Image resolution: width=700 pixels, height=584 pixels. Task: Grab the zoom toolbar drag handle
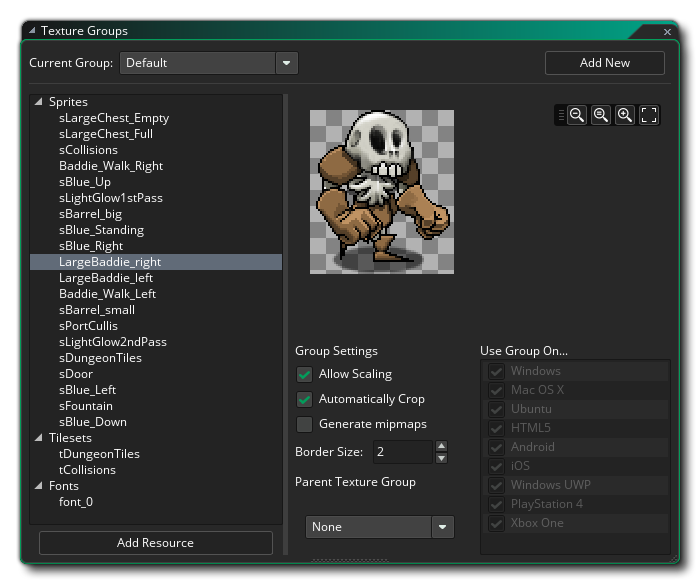[x=561, y=115]
